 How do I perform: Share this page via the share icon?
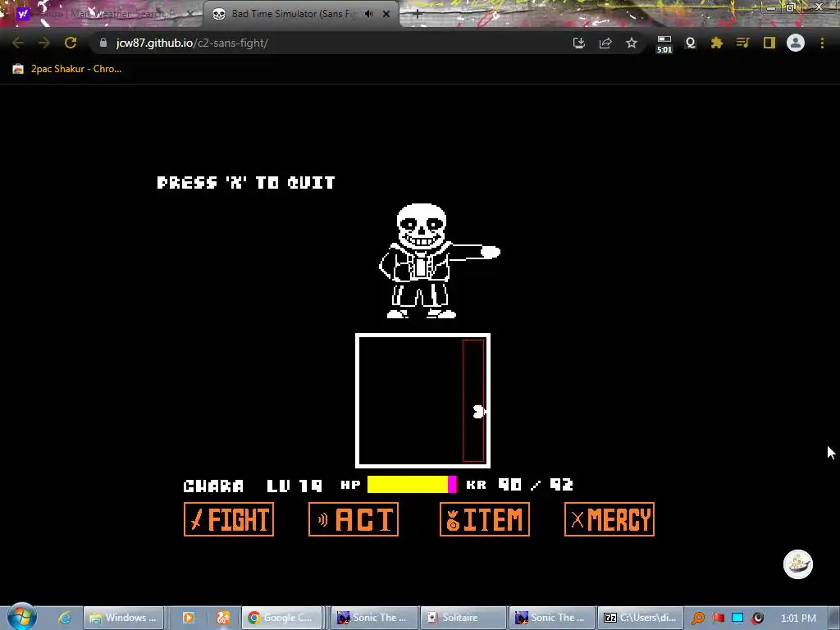click(605, 43)
